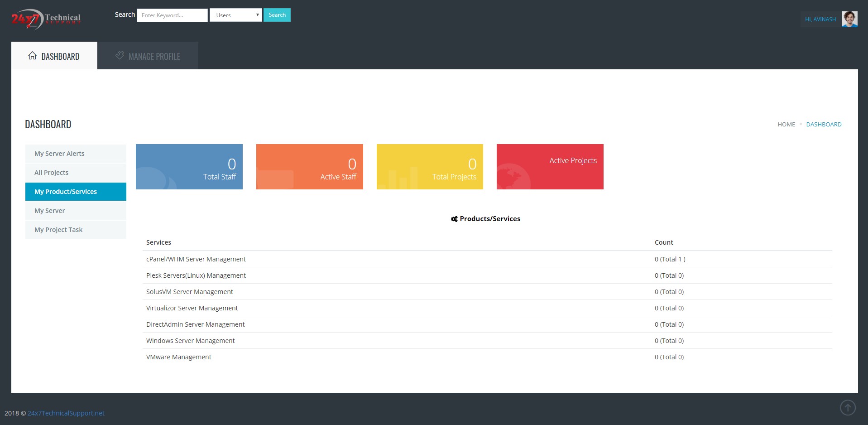This screenshot has width=868, height=425.
Task: Open the red Active Projects tile
Action: pyautogui.click(x=550, y=167)
